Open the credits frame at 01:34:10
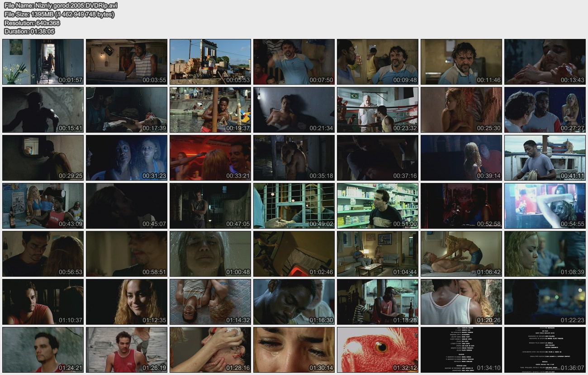588x375 pixels. [461, 350]
